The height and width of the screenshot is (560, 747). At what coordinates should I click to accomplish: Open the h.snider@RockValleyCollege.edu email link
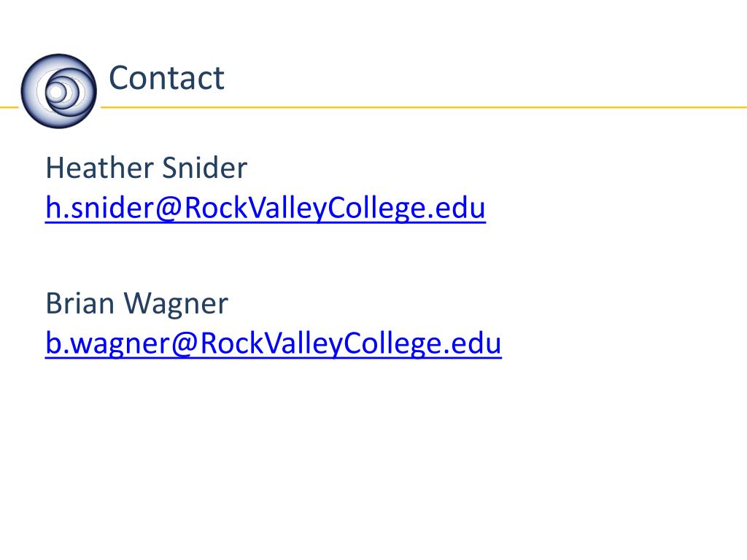[266, 208]
